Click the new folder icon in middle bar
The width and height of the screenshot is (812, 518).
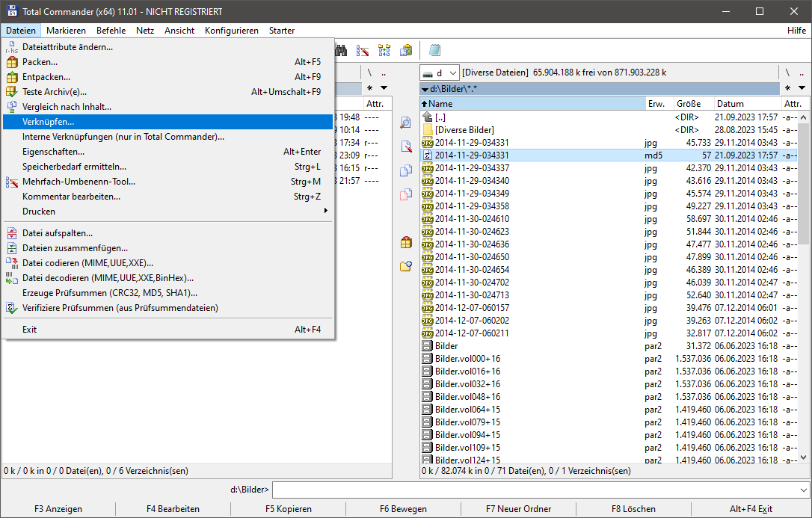point(406,266)
